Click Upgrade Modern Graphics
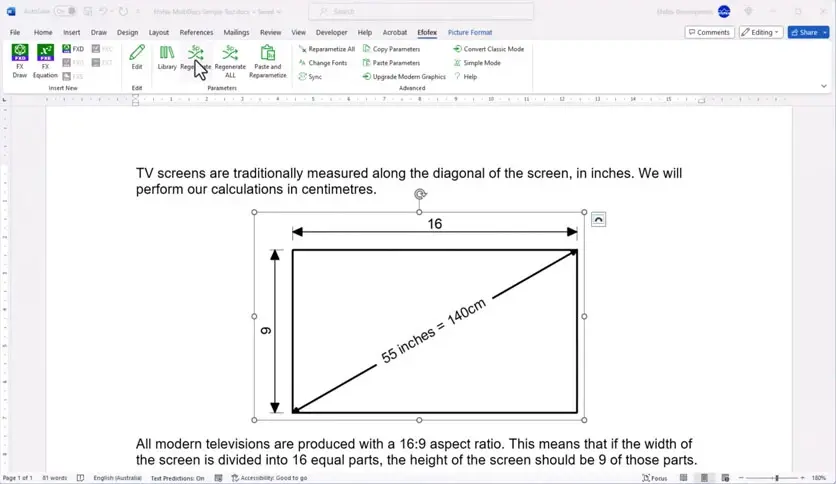This screenshot has height=484, width=836. [x=404, y=77]
